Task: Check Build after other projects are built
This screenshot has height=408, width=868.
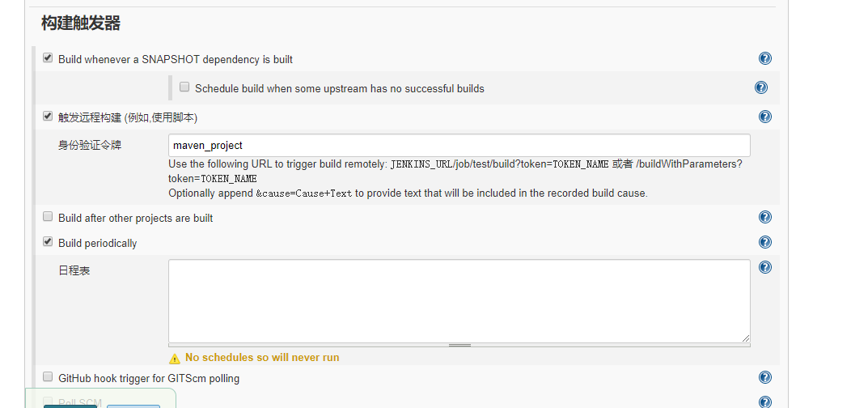Action: click(48, 217)
